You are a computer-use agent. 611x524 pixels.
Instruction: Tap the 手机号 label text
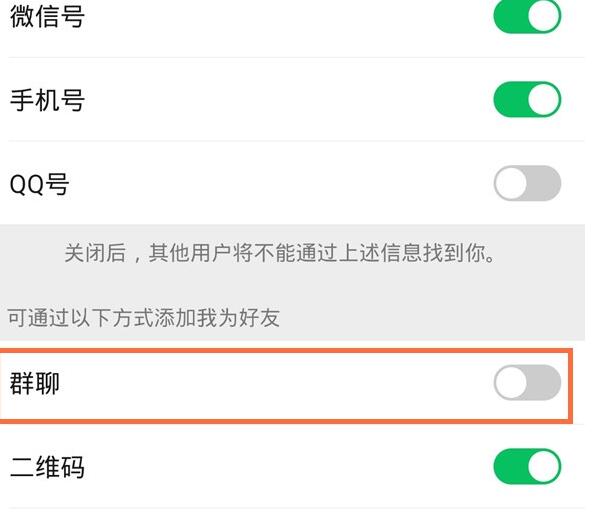point(47,101)
